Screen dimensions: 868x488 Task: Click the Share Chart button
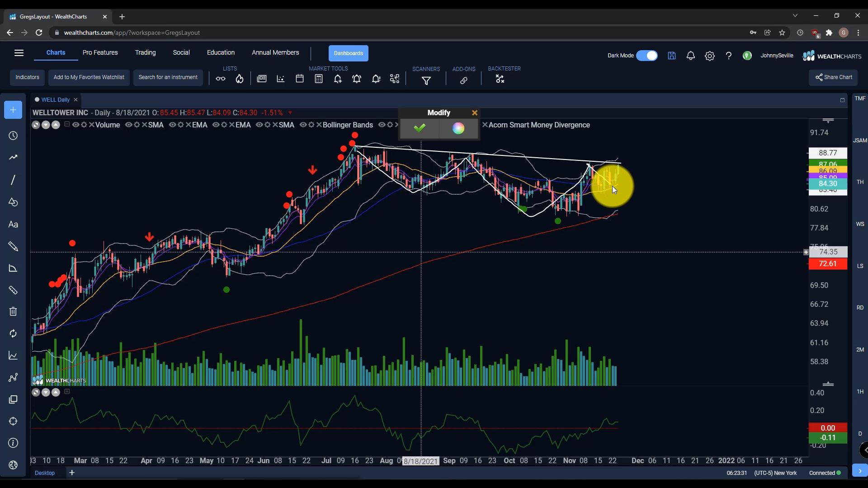[x=833, y=78]
